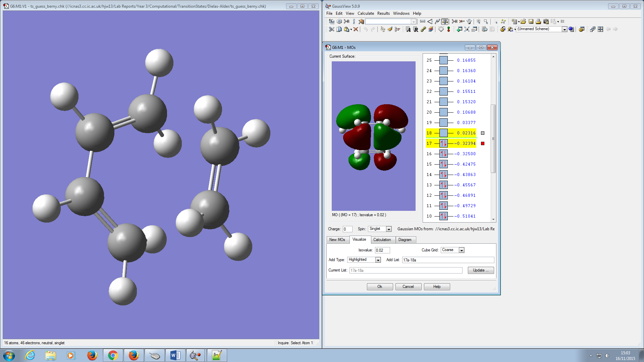Viewport: 644px width, 362px height.
Task: Select the Ring Fragment tool
Action: pos(339,21)
